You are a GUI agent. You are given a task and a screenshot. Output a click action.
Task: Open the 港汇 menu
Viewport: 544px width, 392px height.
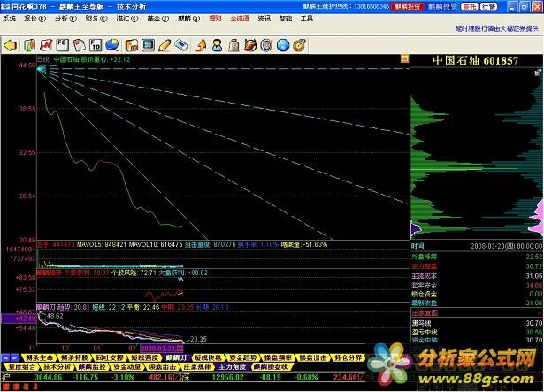click(127, 19)
